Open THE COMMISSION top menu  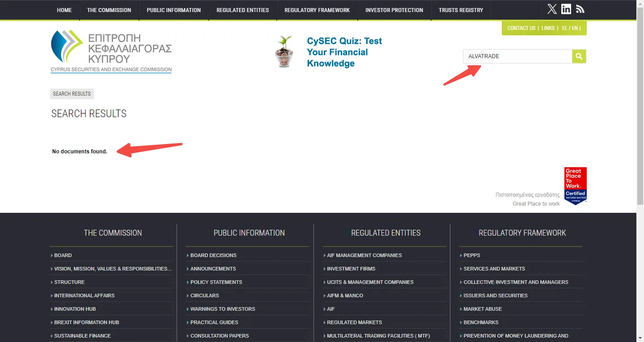[x=109, y=10]
